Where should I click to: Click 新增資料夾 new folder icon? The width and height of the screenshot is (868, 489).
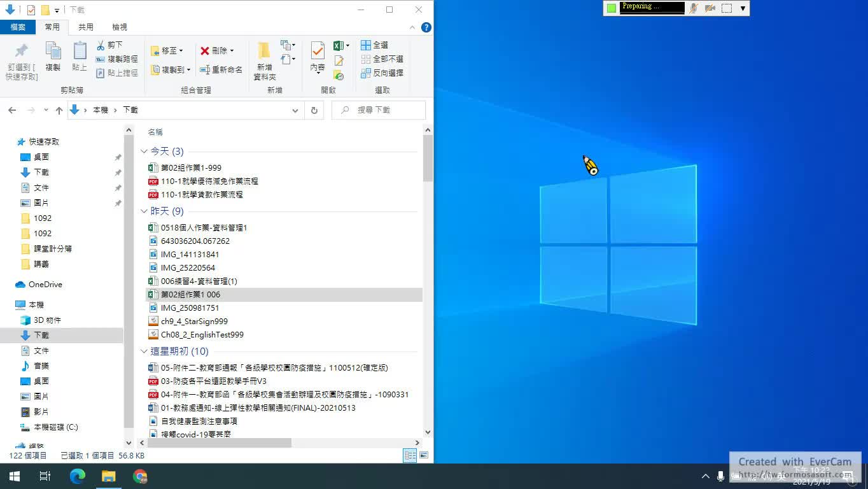(x=264, y=50)
